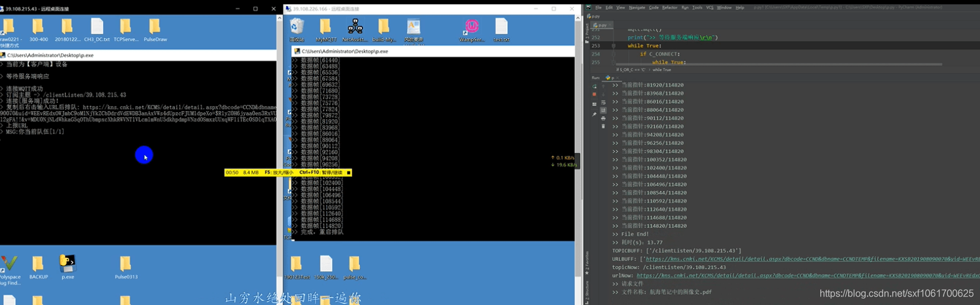This screenshot has width=980, height=305.
Task: Open the 300-400 folder on left desktop
Action: point(38,30)
